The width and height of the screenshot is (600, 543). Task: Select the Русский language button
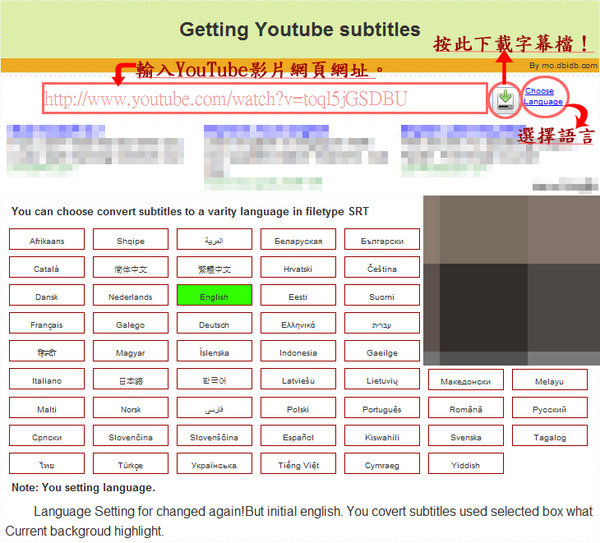[549, 408]
